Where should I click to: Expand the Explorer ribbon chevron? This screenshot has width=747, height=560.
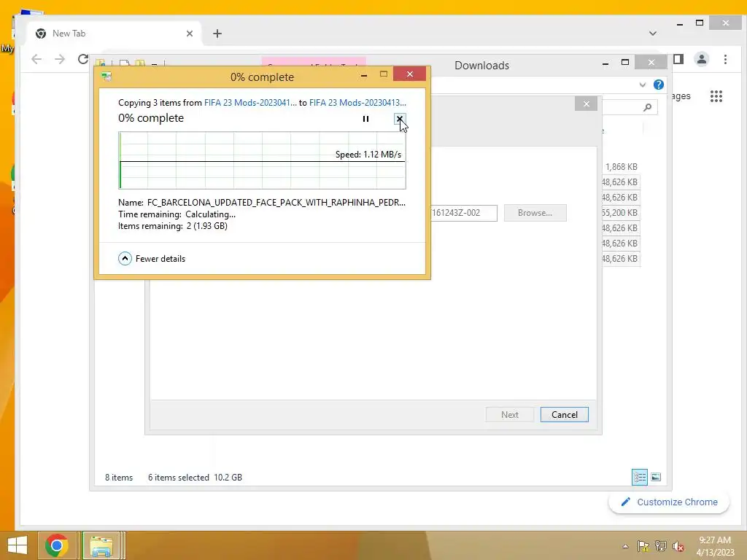pyautogui.click(x=642, y=85)
